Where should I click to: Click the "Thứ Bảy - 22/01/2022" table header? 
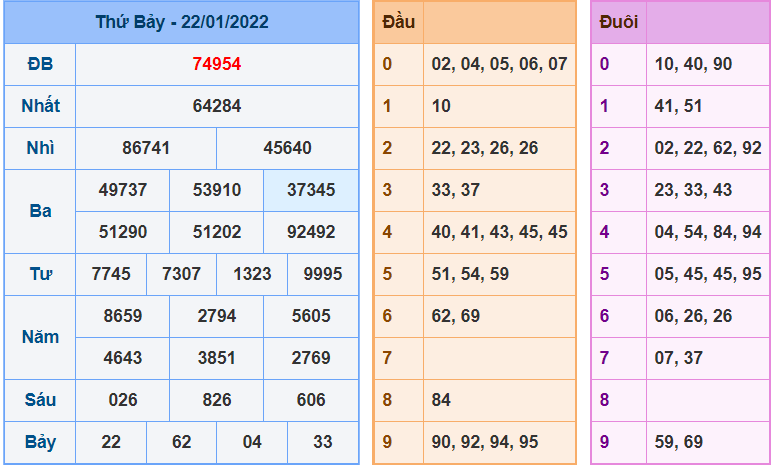[x=181, y=22]
